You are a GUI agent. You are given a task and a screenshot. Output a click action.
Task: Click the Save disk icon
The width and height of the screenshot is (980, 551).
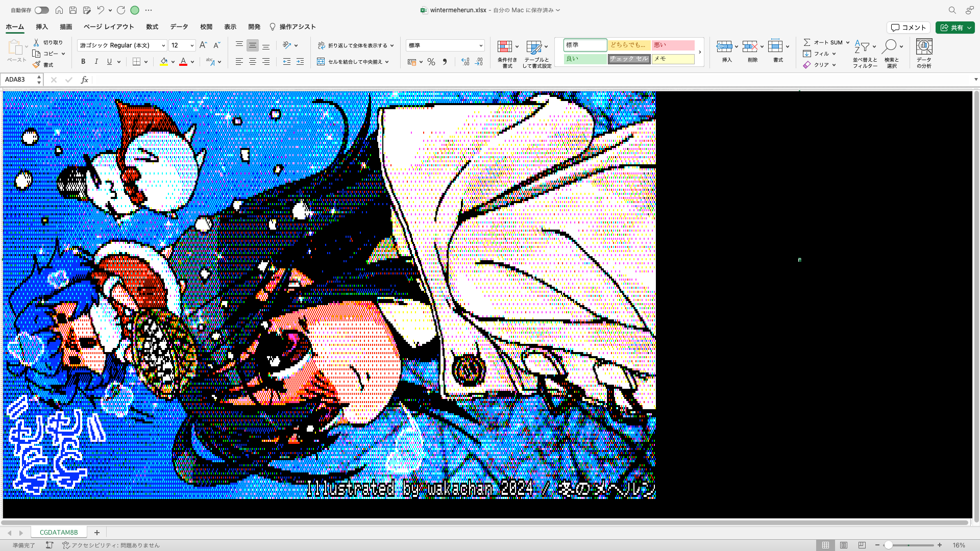[73, 10]
